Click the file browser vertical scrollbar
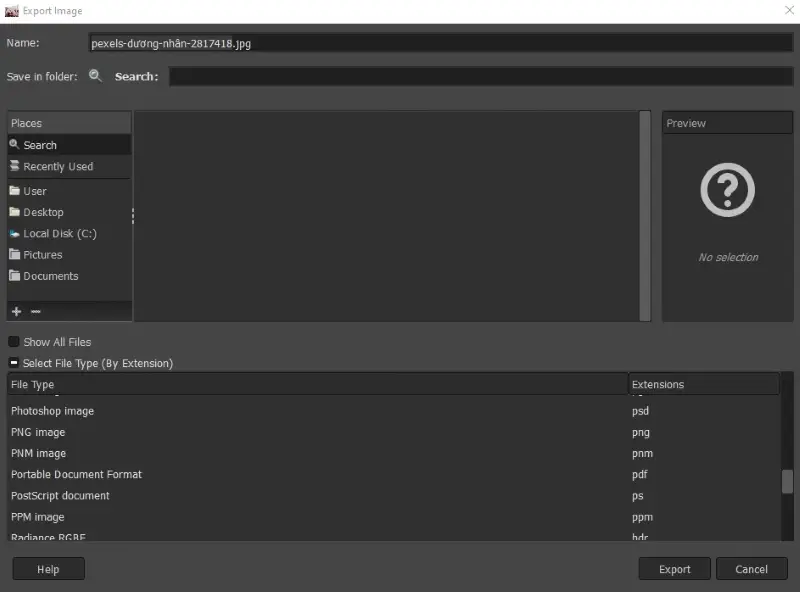This screenshot has height=592, width=800. 645,216
